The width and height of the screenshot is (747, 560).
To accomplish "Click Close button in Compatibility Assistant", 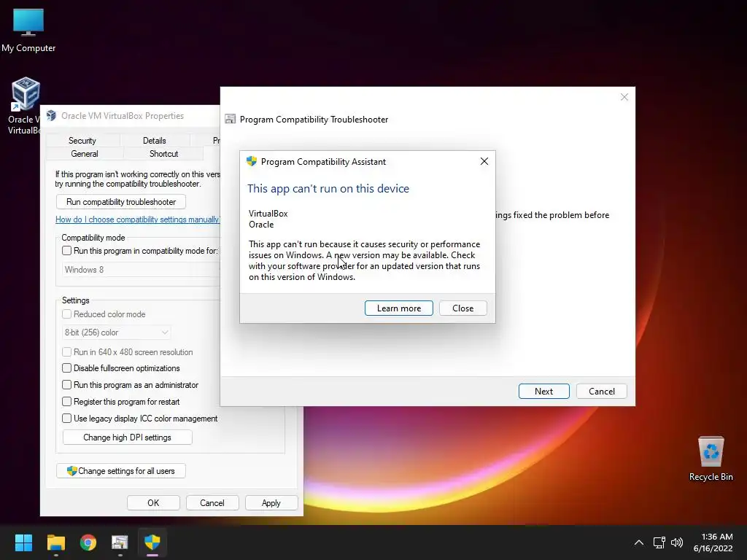I will pyautogui.click(x=463, y=308).
